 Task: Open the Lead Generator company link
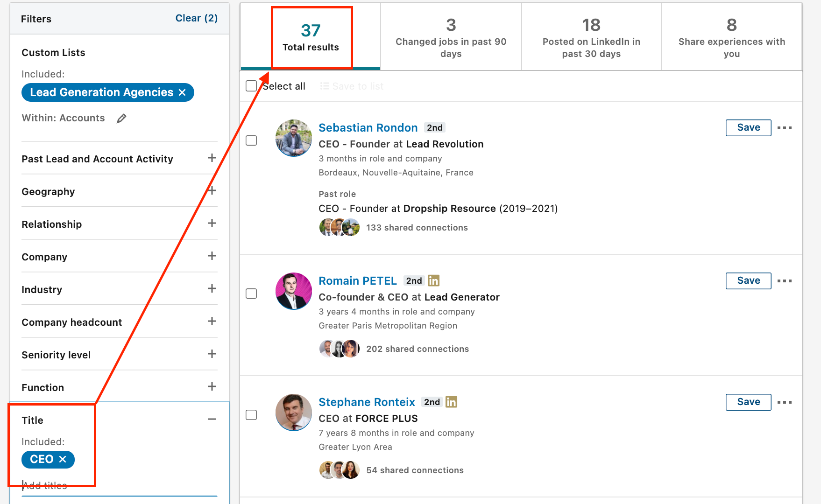[462, 297]
